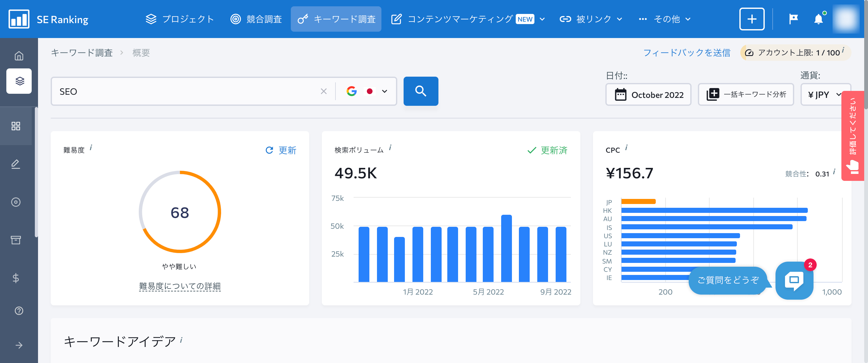868x363 pixels.
Task: Click the tallest bar in search volume chart
Action: coord(506,248)
